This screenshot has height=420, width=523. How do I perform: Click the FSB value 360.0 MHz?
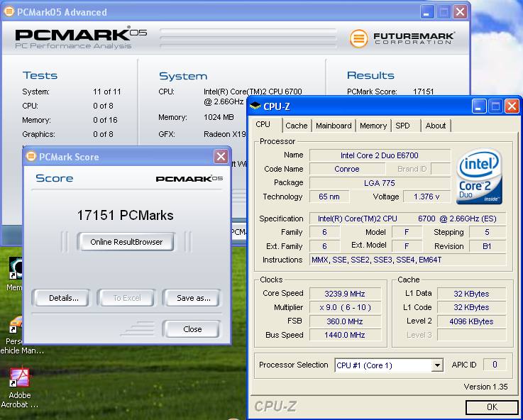tap(345, 321)
